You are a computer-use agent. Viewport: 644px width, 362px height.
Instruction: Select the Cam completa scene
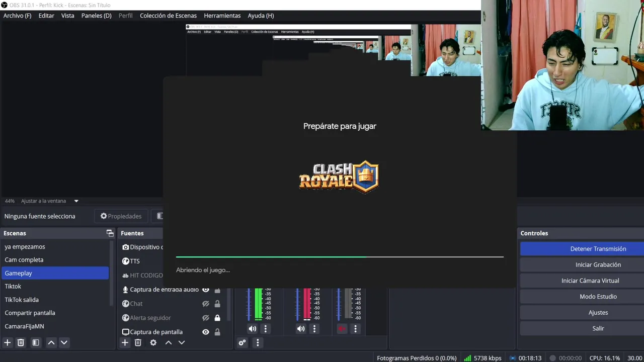point(54,260)
